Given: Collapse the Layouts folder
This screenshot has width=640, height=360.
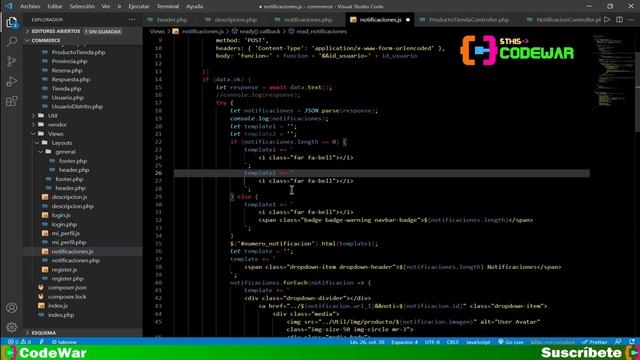Looking at the screenshot, I should pos(62,143).
